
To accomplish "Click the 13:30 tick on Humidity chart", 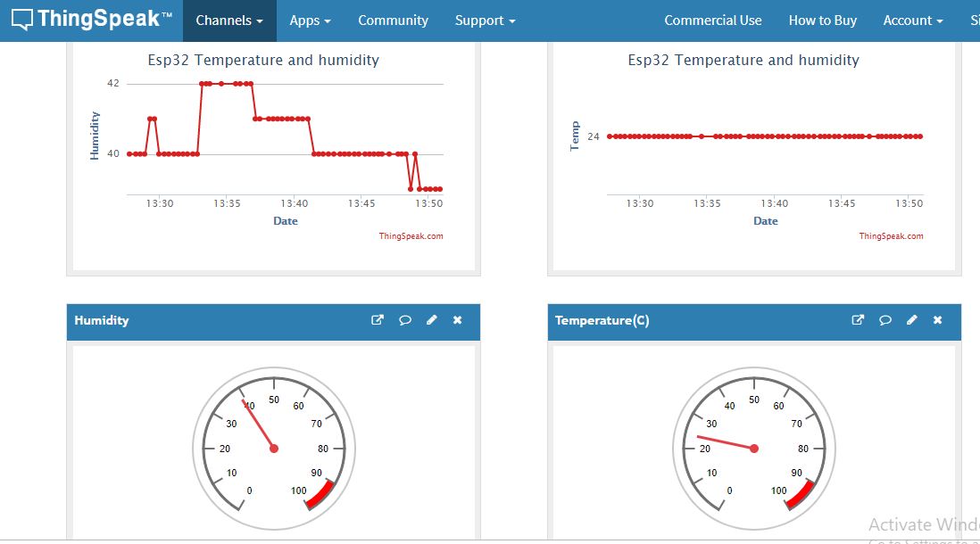I will pyautogui.click(x=160, y=203).
